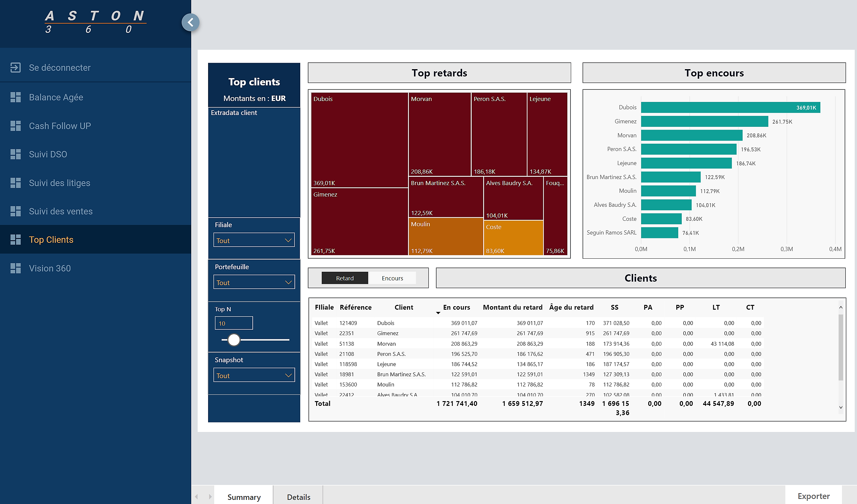
Task: Click the Cash Follow UP sidebar icon
Action: 16,126
